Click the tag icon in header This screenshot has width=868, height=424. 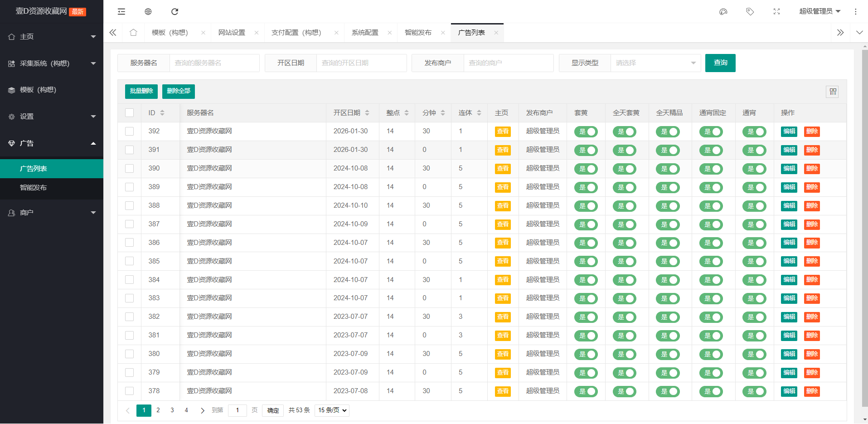click(x=750, y=11)
